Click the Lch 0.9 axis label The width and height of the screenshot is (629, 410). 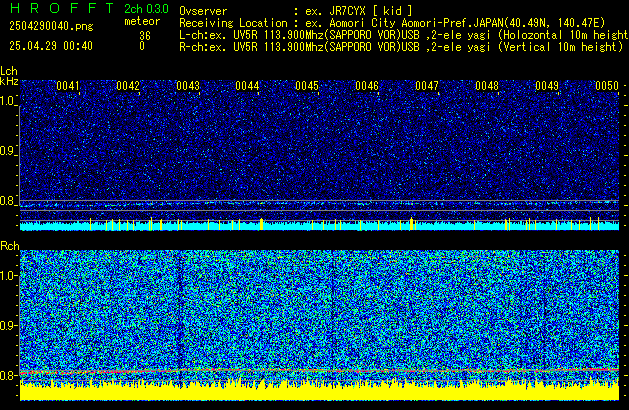tap(7, 151)
